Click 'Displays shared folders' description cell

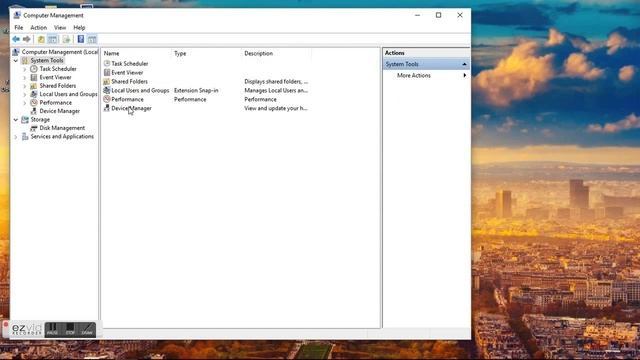tap(276, 81)
